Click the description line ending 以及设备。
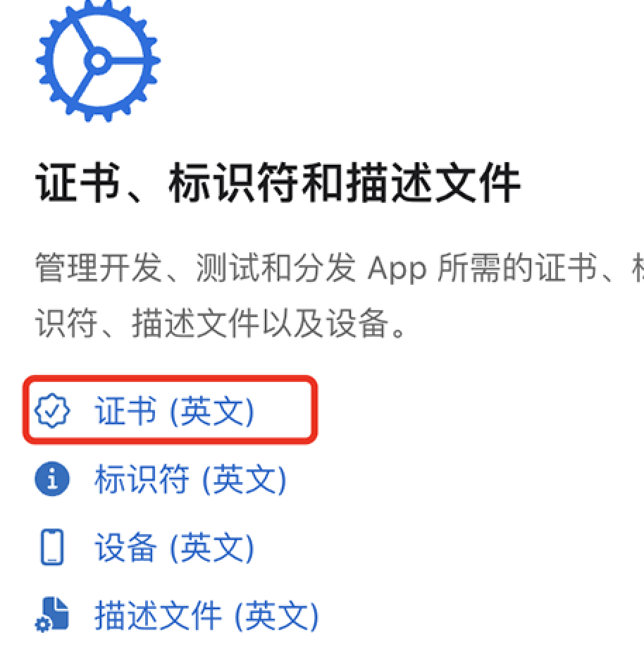 click(220, 323)
